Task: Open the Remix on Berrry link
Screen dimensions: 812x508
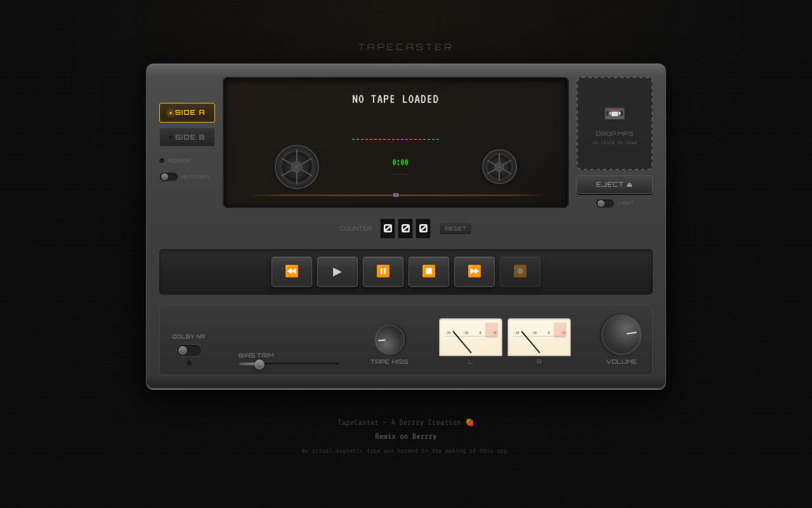Action: tap(406, 437)
